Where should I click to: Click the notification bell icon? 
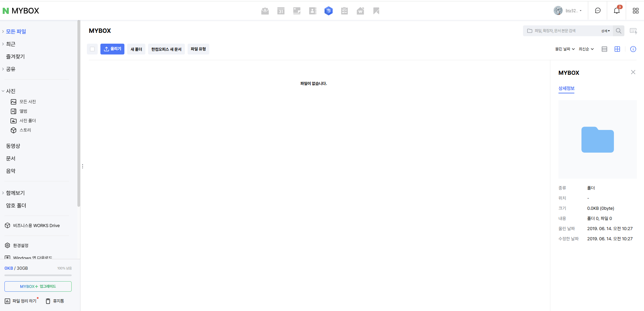(x=617, y=10)
